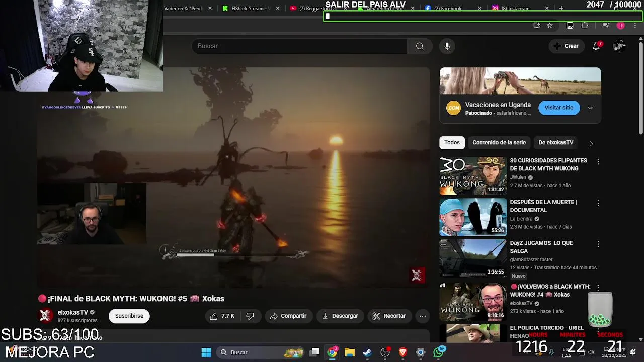Viewport: 644px width, 362px height.
Task: Open Chrome three-dot menu
Action: click(634, 25)
